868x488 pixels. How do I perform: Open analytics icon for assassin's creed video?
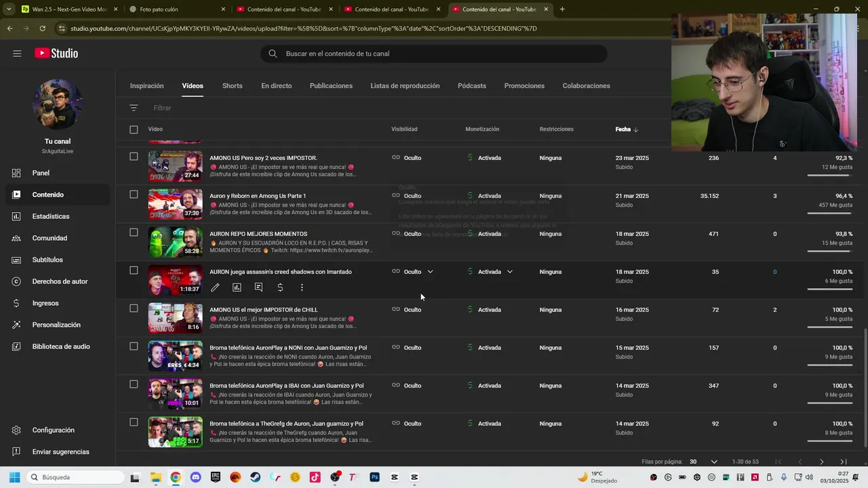237,287
